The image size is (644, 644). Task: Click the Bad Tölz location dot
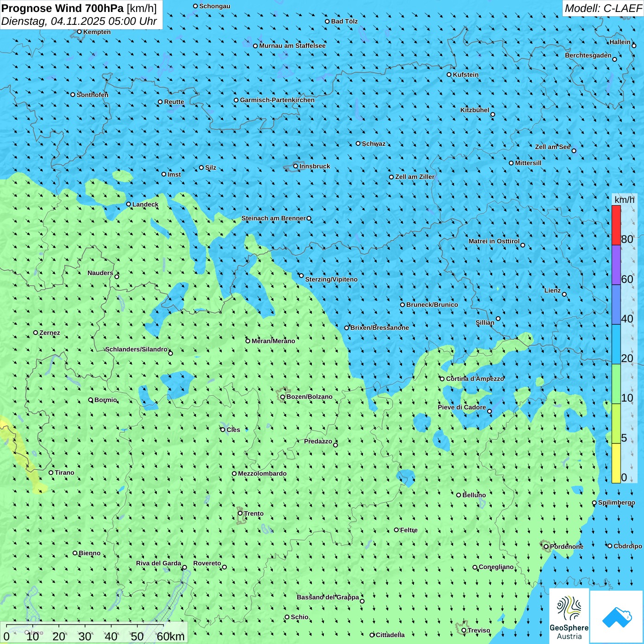[x=327, y=21]
